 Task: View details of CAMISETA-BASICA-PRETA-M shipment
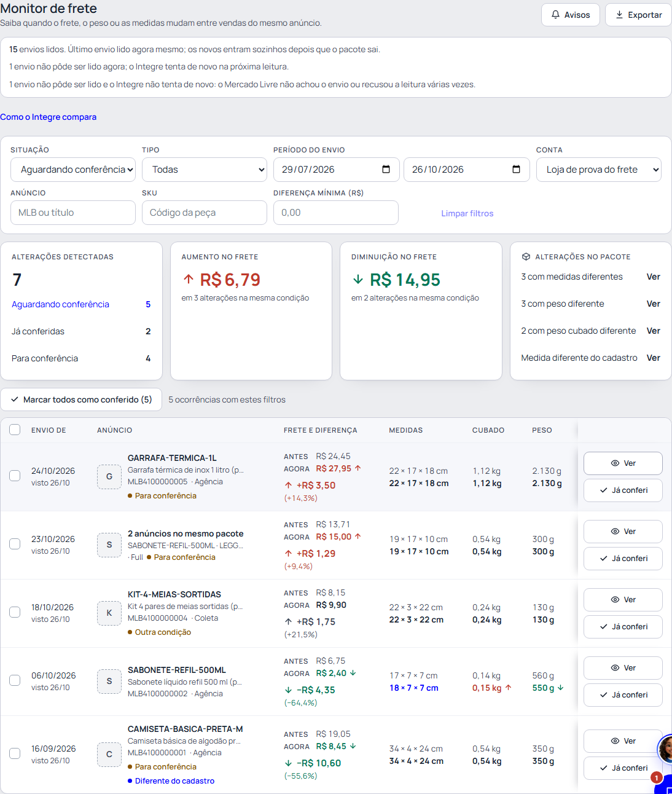[623, 741]
